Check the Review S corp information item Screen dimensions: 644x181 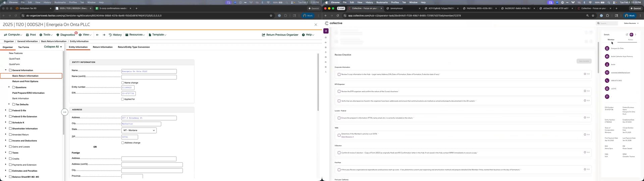pos(339,74)
